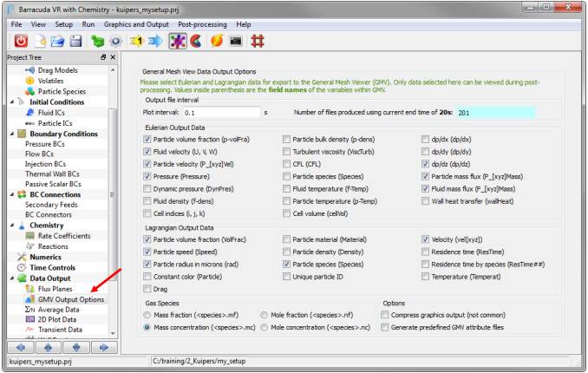Enable Wall heat transfer (wallHeat)
Viewport: 588px width, 373px height.
click(425, 201)
